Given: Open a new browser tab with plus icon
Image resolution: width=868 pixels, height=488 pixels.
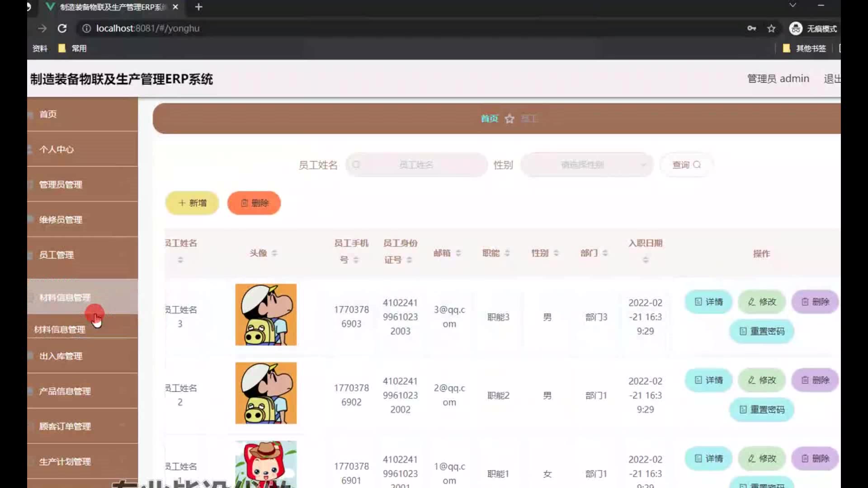Looking at the screenshot, I should click(198, 7).
